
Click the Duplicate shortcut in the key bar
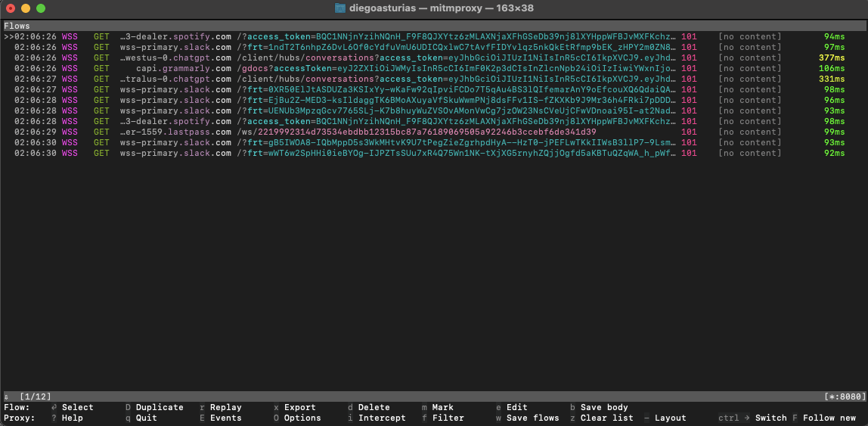coord(160,407)
